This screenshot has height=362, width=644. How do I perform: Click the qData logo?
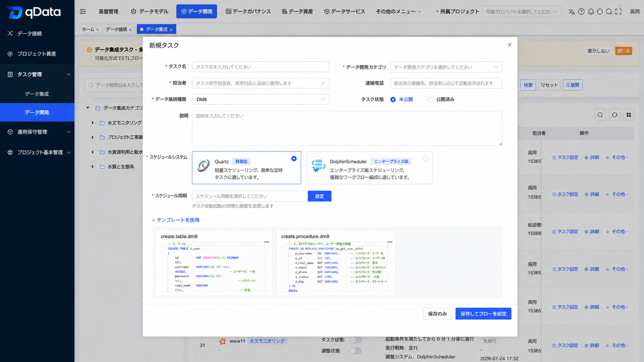point(34,12)
